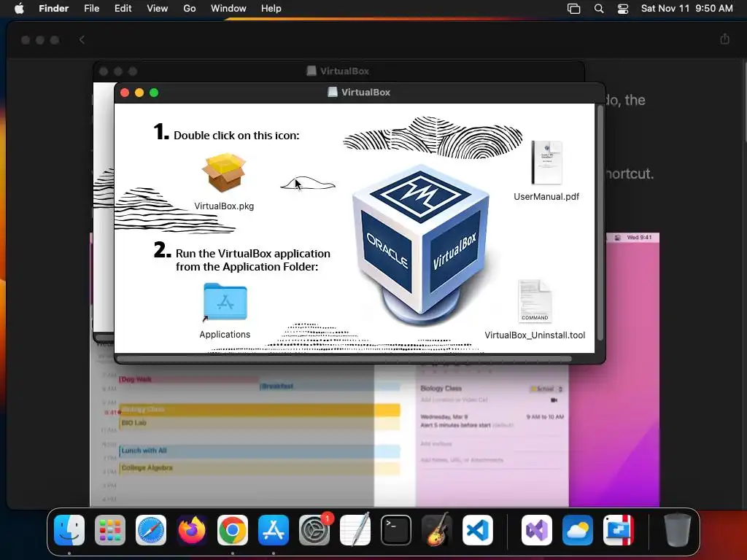Open Launchpad from the Dock
The image size is (747, 560).
[110, 530]
